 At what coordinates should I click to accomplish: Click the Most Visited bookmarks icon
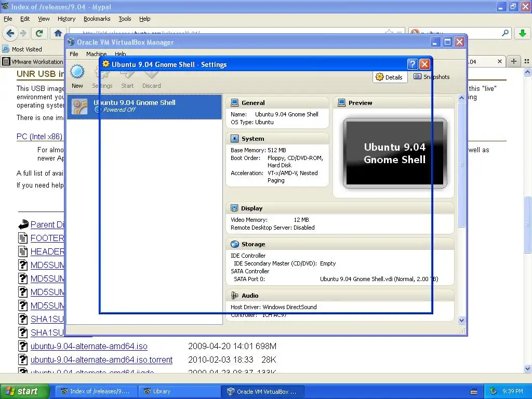point(6,49)
